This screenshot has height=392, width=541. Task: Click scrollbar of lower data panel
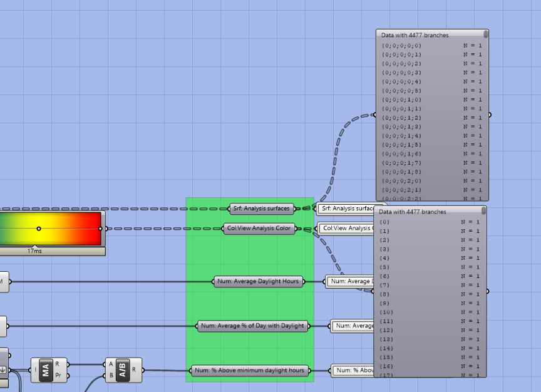[484, 210]
